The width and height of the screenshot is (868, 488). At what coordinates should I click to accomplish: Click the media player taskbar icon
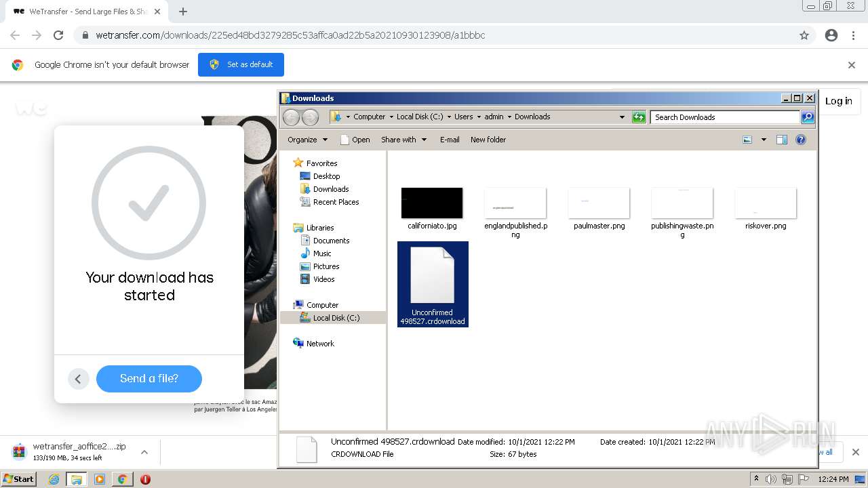click(x=100, y=479)
